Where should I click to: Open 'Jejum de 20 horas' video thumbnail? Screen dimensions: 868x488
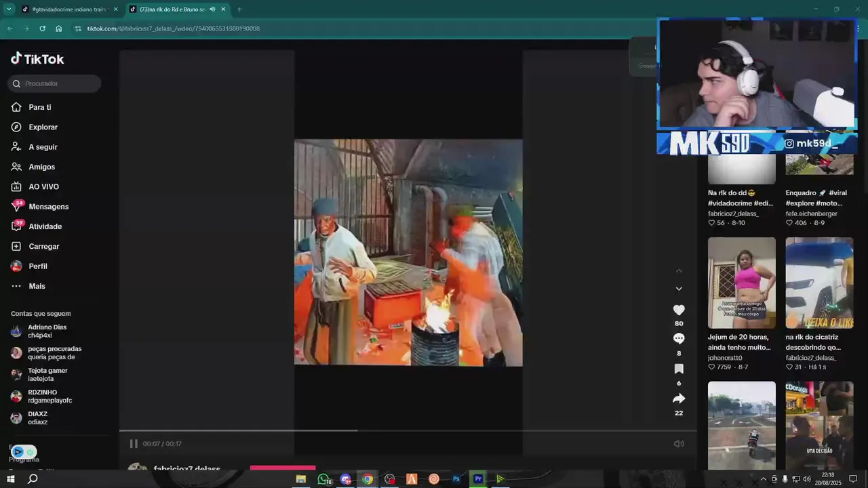pos(741,283)
